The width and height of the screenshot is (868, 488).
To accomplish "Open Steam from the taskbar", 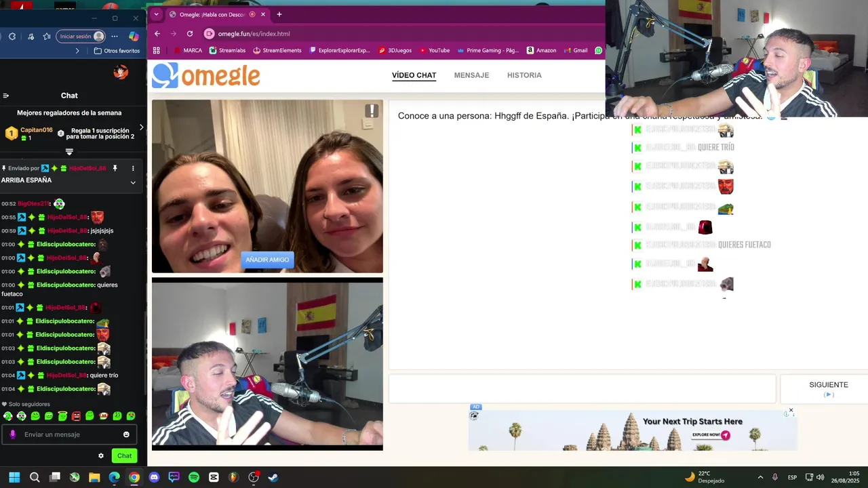I will click(273, 477).
